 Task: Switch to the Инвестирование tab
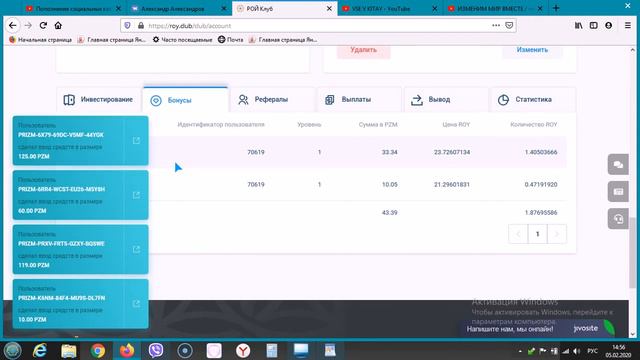(98, 100)
